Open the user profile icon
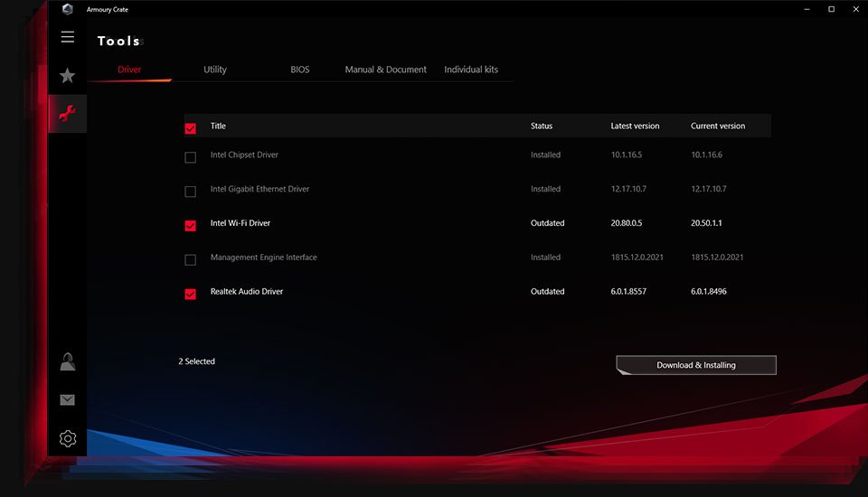The height and width of the screenshot is (497, 868). pyautogui.click(x=68, y=361)
